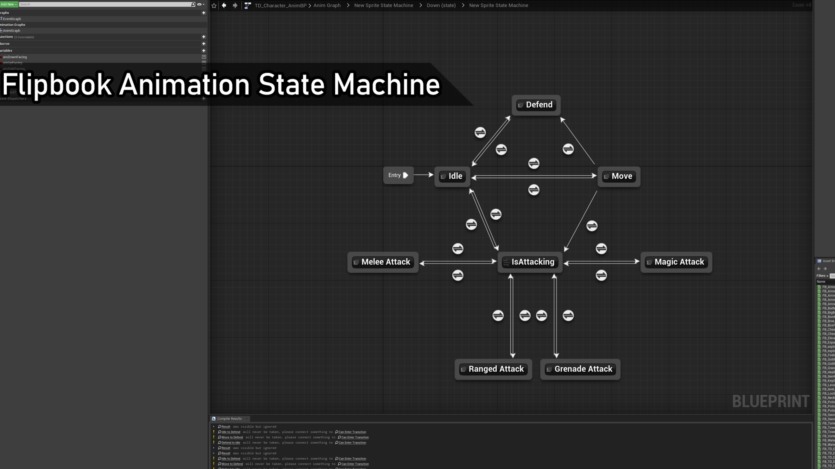Select lower transition icon between Melee Attack and IsAttacking
This screenshot has height=469, width=835.
pos(457,275)
